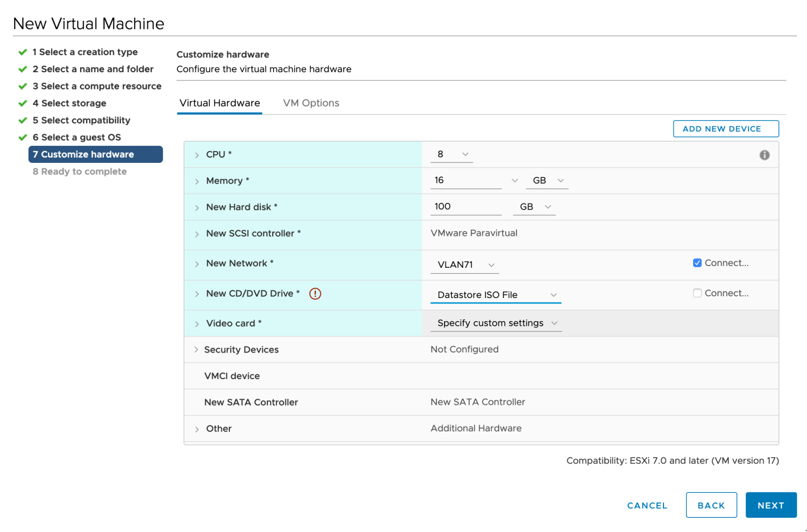
Task: Open the CPU count dropdown showing 8
Action: pyautogui.click(x=451, y=154)
